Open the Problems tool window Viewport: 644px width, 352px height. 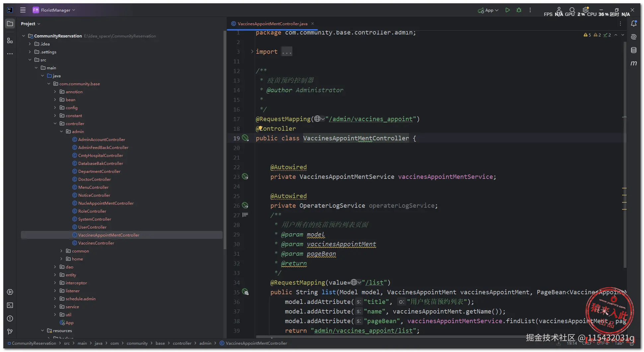coord(10,318)
